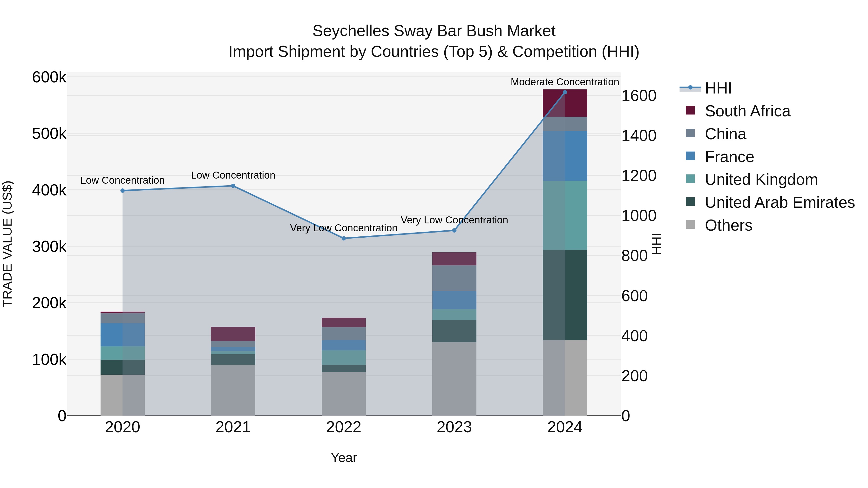The height and width of the screenshot is (488, 868).
Task: Select the 2022 HHI data point
Action: [x=344, y=238]
